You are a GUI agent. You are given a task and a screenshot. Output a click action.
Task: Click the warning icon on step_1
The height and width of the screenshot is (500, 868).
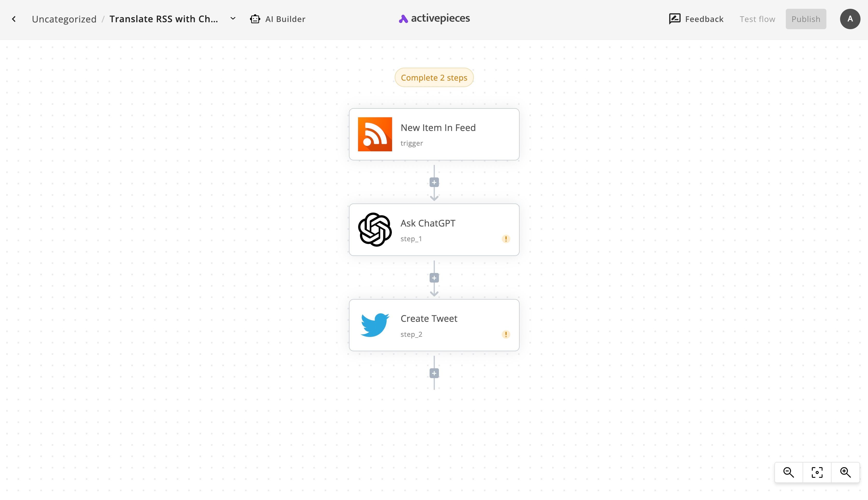[506, 239]
